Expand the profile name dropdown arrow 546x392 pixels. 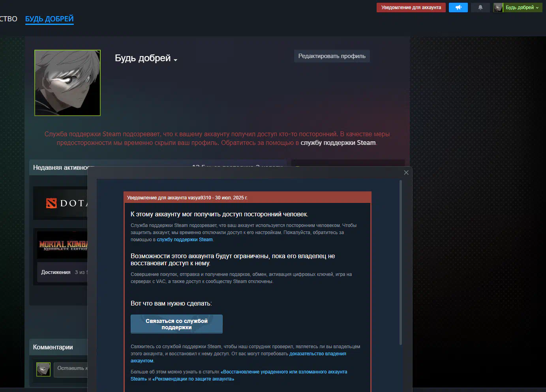pos(176,60)
